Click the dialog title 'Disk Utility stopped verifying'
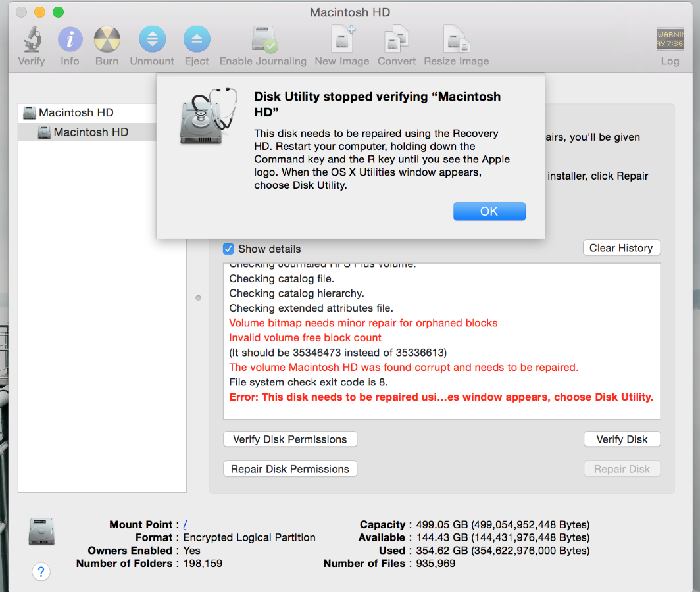Screen dimensions: 700x592 tap(377, 104)
